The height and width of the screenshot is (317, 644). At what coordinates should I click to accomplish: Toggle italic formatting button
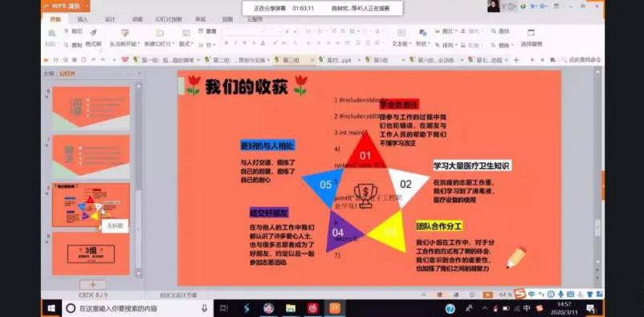[235, 43]
